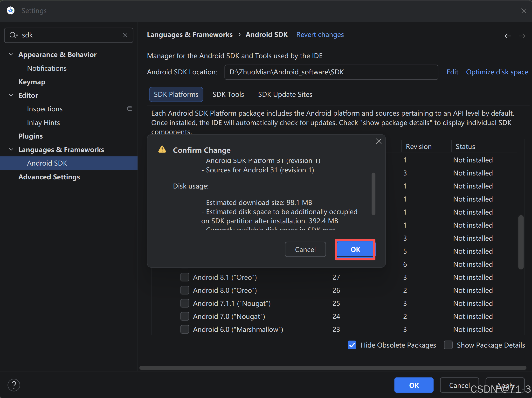The width and height of the screenshot is (532, 398).
Task: Click the warning icon in Confirm Change
Action: (162, 149)
